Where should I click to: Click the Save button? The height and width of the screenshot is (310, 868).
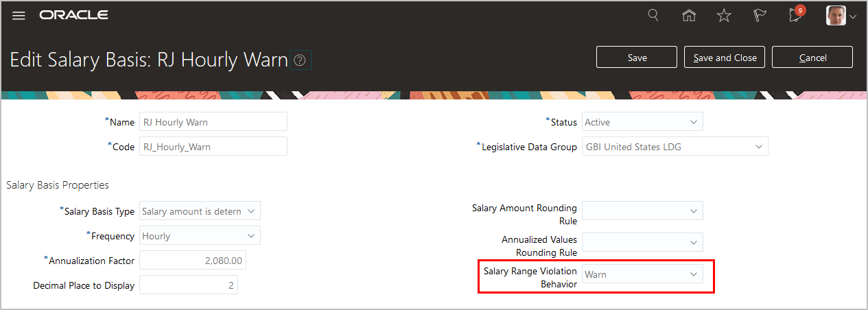coord(637,58)
